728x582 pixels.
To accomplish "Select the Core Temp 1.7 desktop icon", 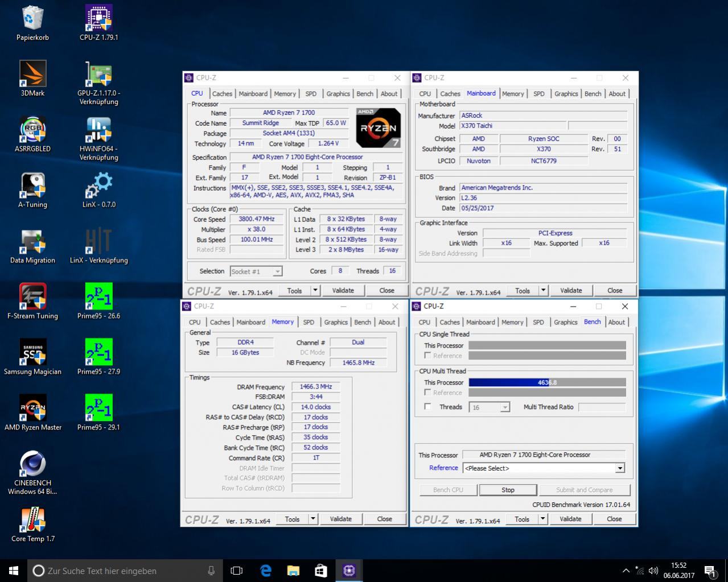I will 32,525.
